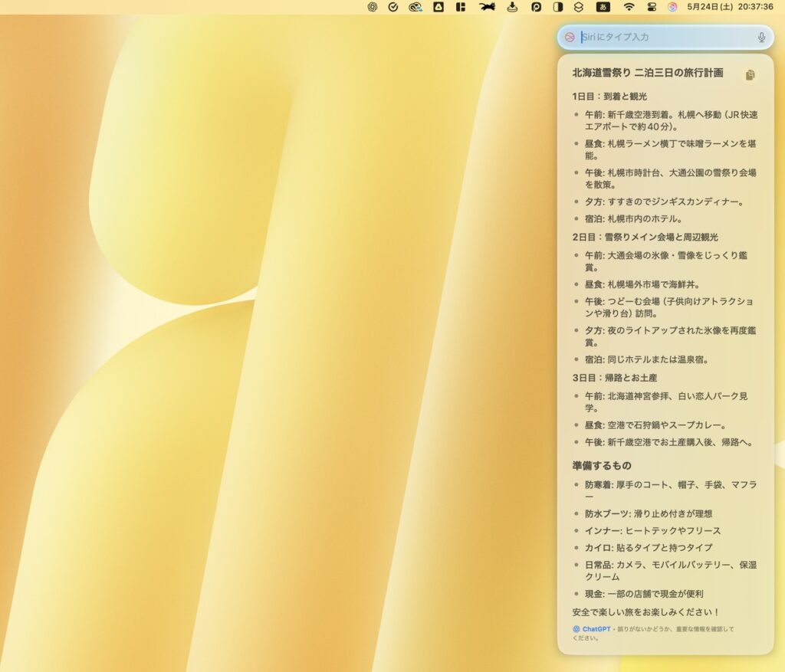Click the line 防寒着: 厚手のコート

click(671, 490)
